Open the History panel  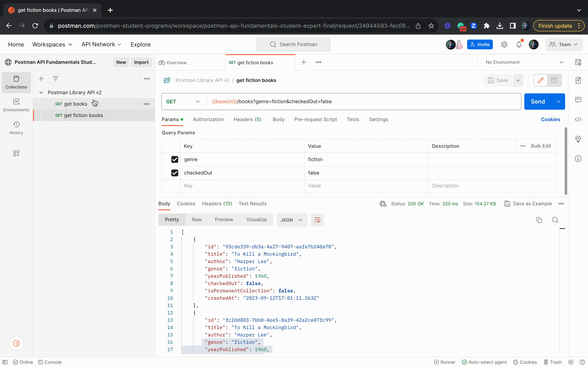(x=16, y=128)
